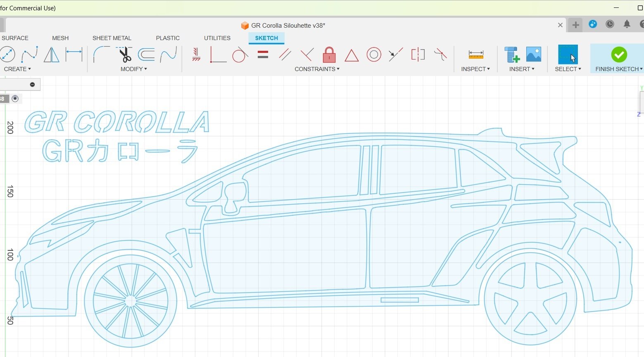Switch to the SHEET METAL tab

click(x=112, y=38)
